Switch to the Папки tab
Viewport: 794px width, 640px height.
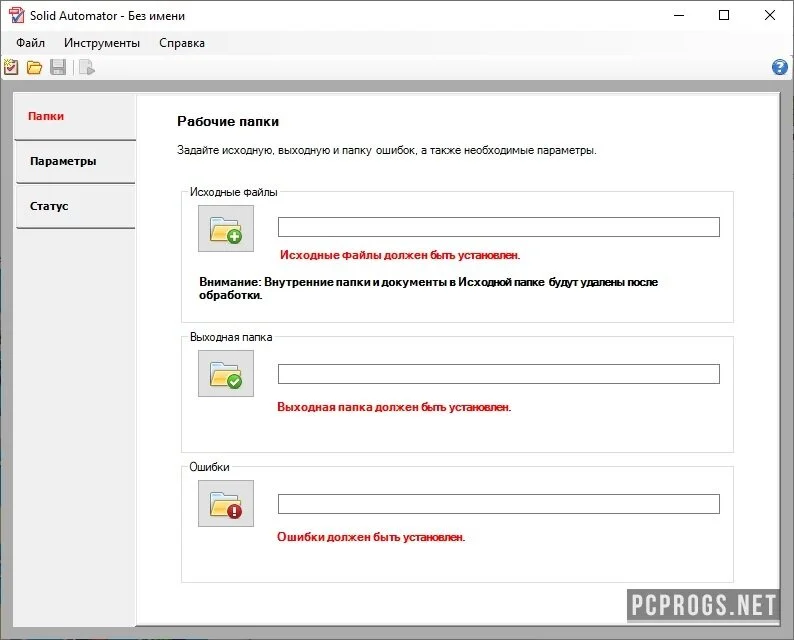tap(75, 116)
